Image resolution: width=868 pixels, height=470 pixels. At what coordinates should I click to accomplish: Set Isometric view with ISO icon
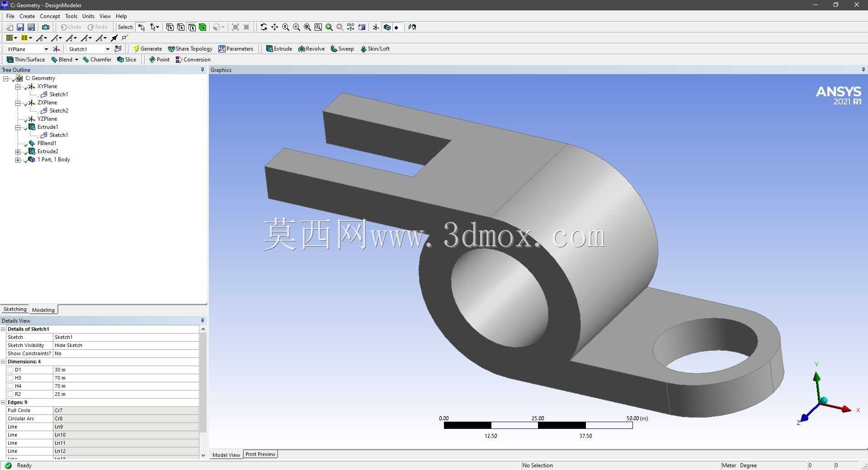click(351, 27)
